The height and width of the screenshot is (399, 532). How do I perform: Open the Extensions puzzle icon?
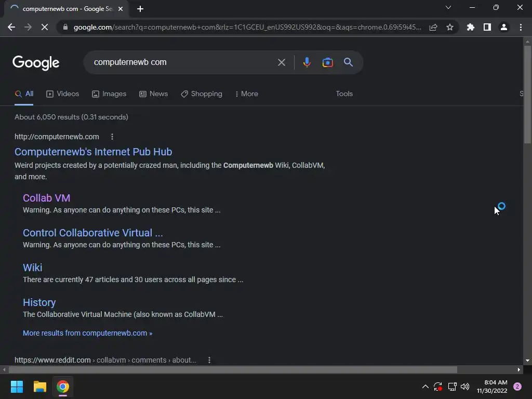[470, 27]
